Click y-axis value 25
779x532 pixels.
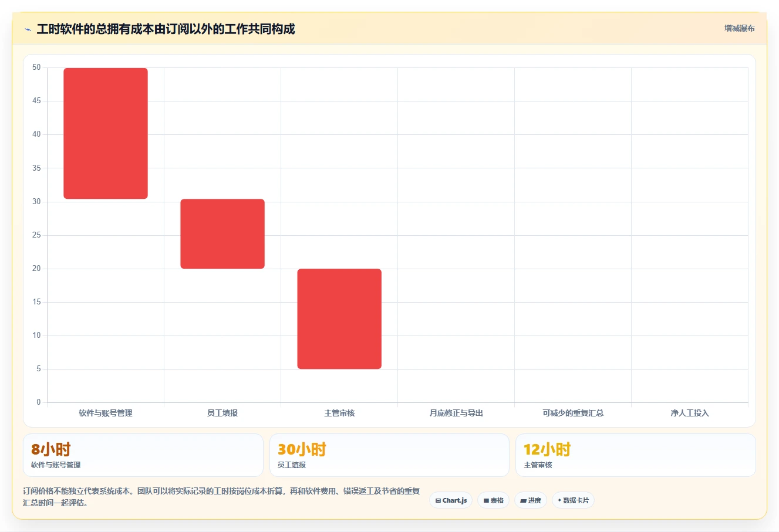point(36,235)
